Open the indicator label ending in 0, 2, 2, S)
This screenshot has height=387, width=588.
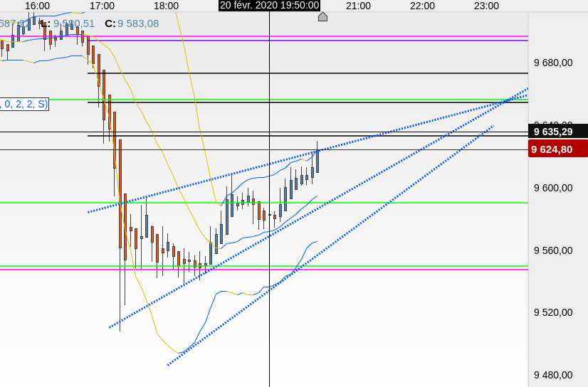pyautogui.click(x=24, y=104)
